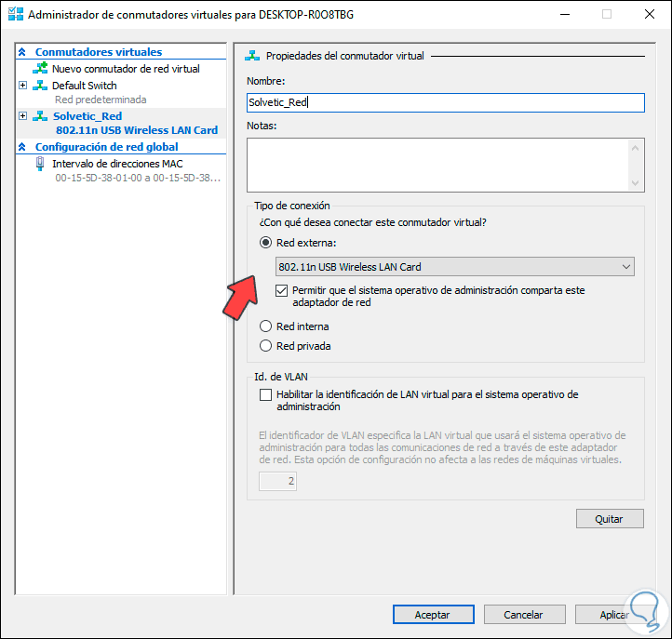Click the Default Switch network icon
The width and height of the screenshot is (672, 639).
tap(41, 86)
